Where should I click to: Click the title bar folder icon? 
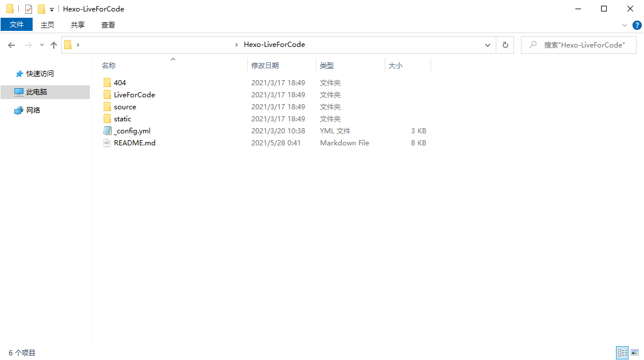[10, 9]
